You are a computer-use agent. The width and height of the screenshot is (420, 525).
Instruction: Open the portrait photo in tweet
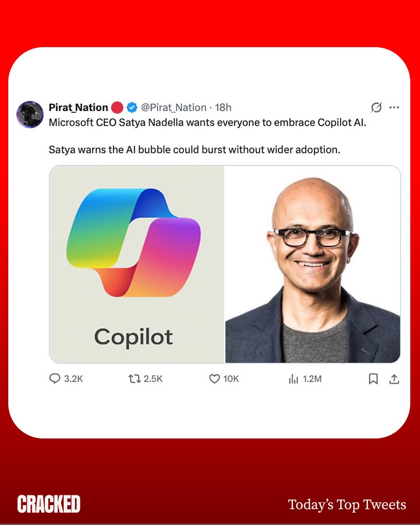coord(313,264)
